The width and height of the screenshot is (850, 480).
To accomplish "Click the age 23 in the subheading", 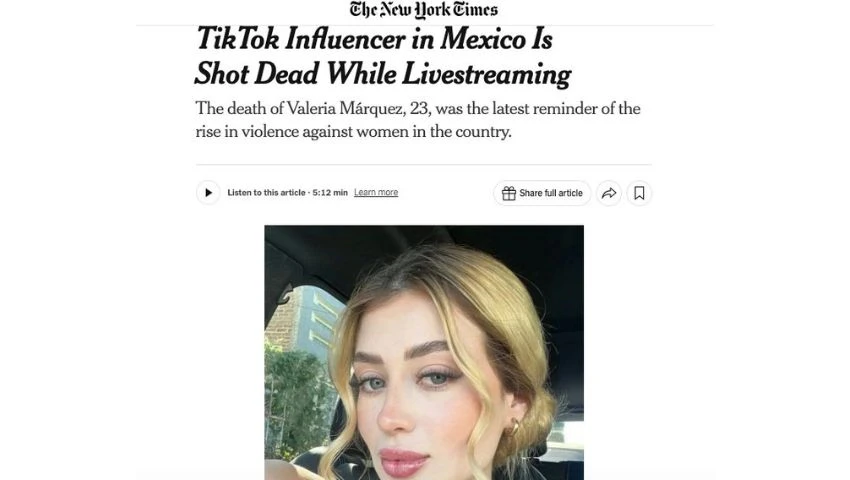I will (x=419, y=108).
